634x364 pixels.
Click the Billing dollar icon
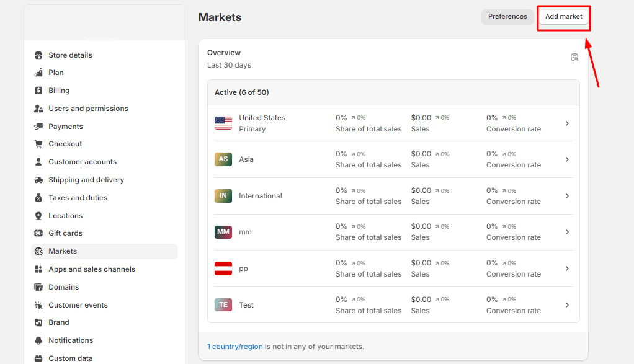pyautogui.click(x=38, y=91)
